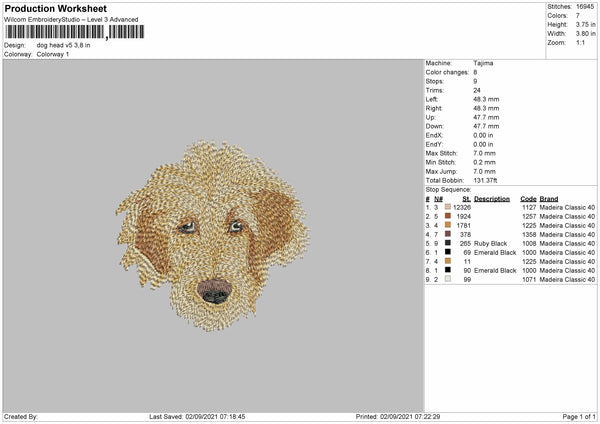600x424 pixels.
Task: Click the Page 1 of 1 indicator
Action: coord(579,417)
